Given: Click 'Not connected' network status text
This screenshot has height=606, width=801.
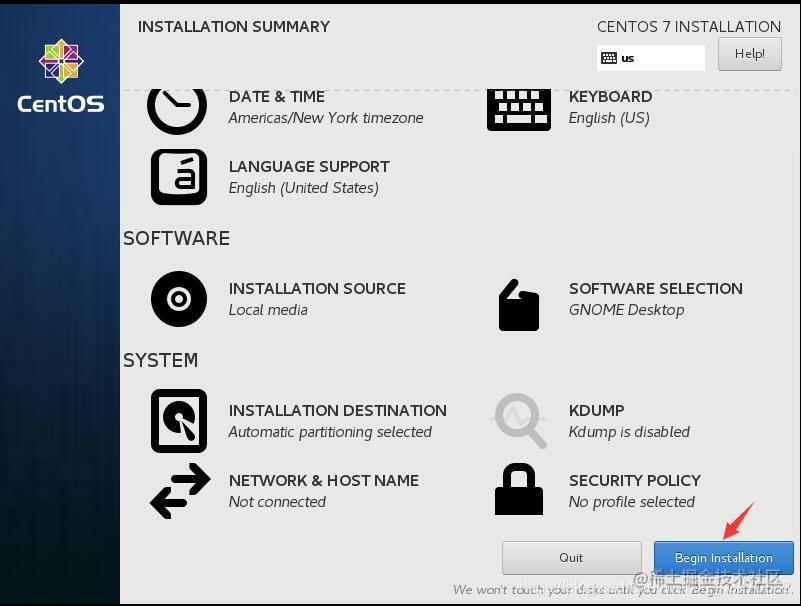Looking at the screenshot, I should [x=277, y=502].
